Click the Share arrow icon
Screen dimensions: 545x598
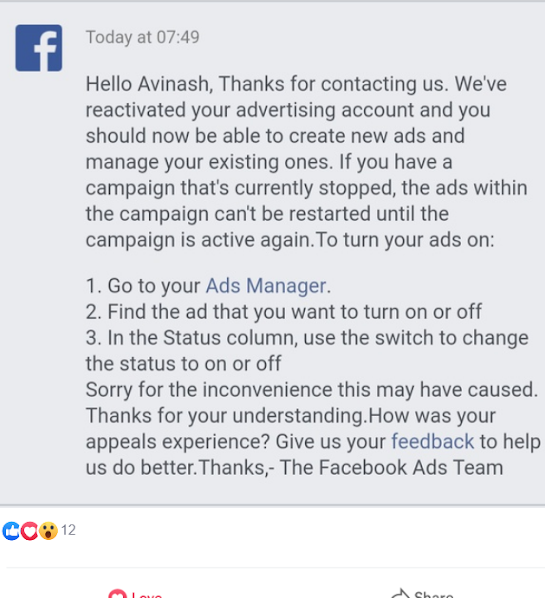tap(400, 594)
